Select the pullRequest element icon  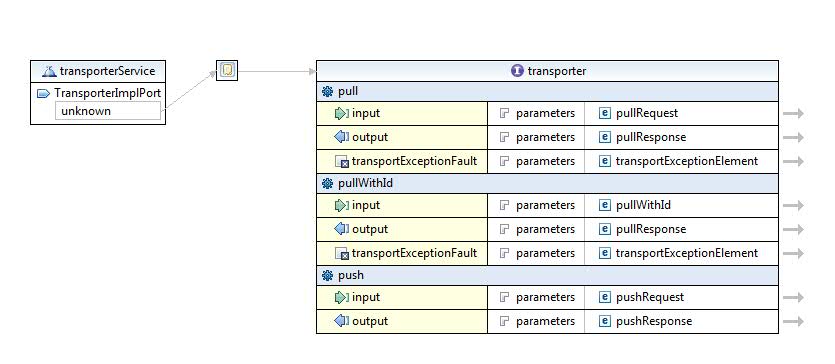(604, 113)
